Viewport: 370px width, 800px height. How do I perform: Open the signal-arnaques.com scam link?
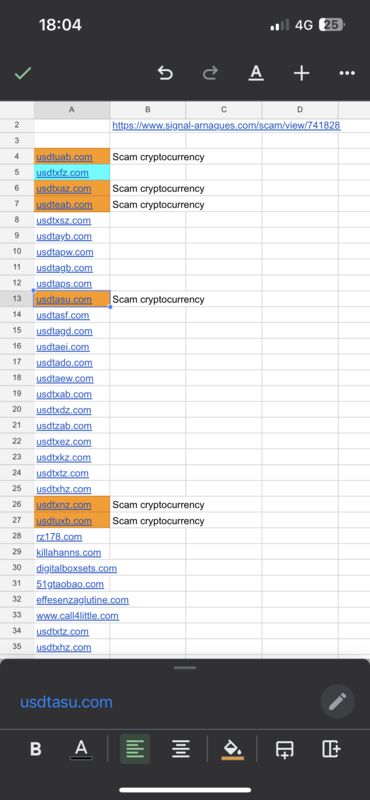[x=226, y=125]
